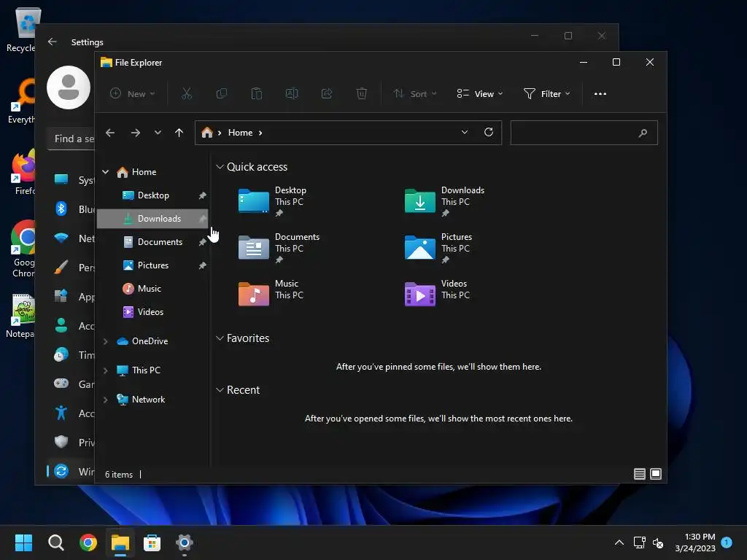The width and height of the screenshot is (747, 560).
Task: Click the pin icon next to Pictures in sidebar
Action: point(203,265)
